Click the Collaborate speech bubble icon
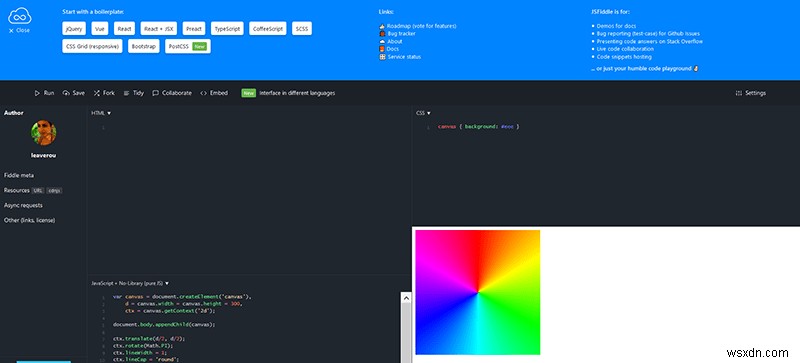Screen dimensions: 800x363 (156, 93)
